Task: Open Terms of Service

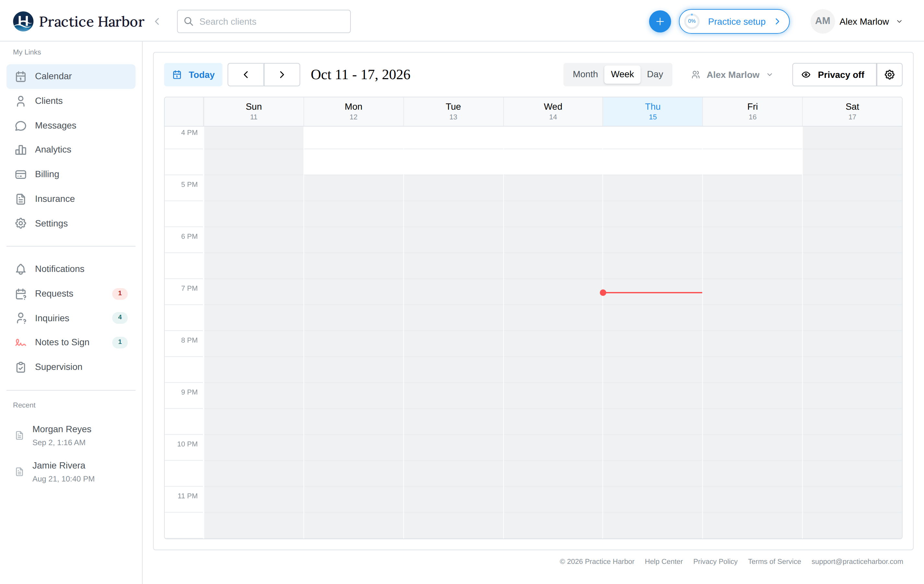Action: [x=774, y=561]
